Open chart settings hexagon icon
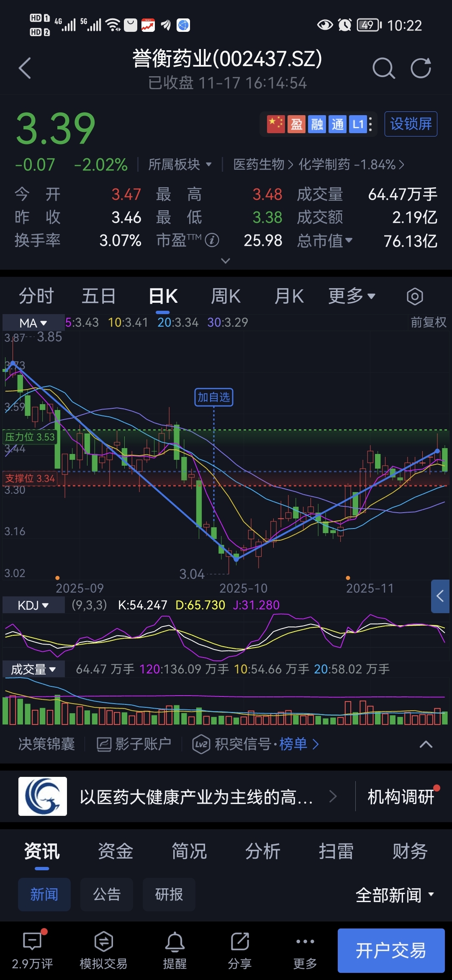Image resolution: width=452 pixels, height=980 pixels. pyautogui.click(x=415, y=297)
